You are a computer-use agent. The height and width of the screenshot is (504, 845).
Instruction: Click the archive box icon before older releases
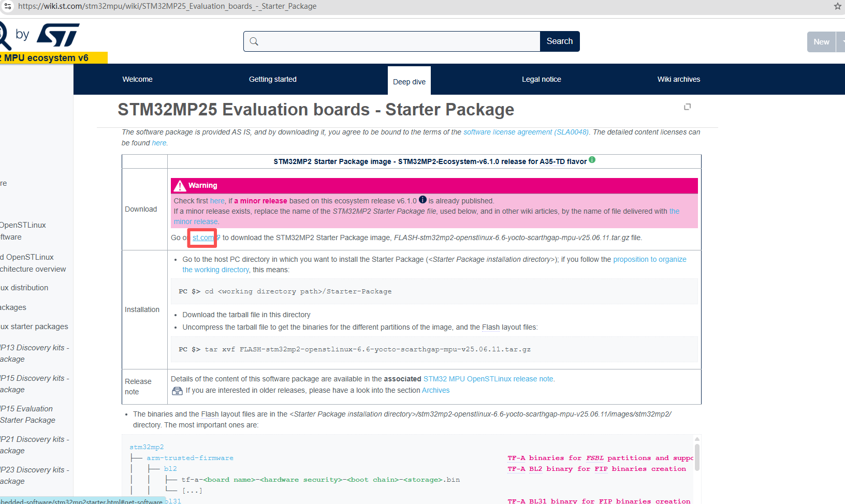pyautogui.click(x=177, y=391)
